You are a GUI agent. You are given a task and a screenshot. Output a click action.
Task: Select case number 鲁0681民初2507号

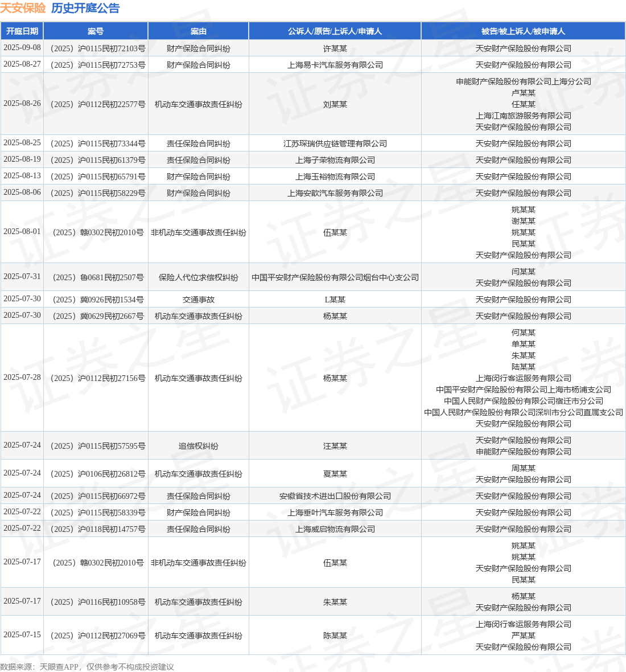pos(98,277)
